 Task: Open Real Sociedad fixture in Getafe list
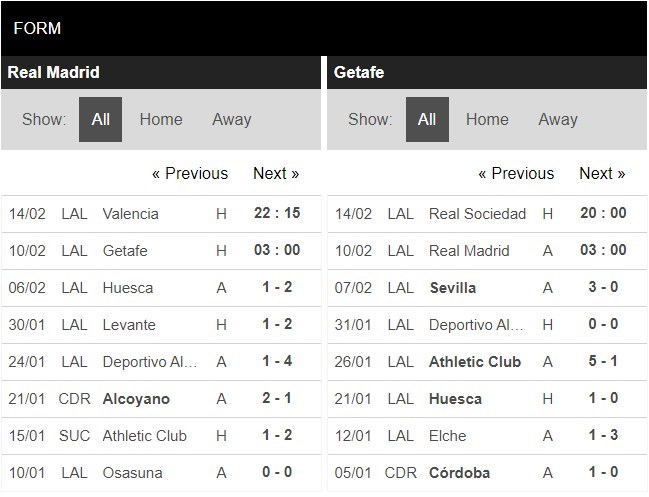(477, 214)
